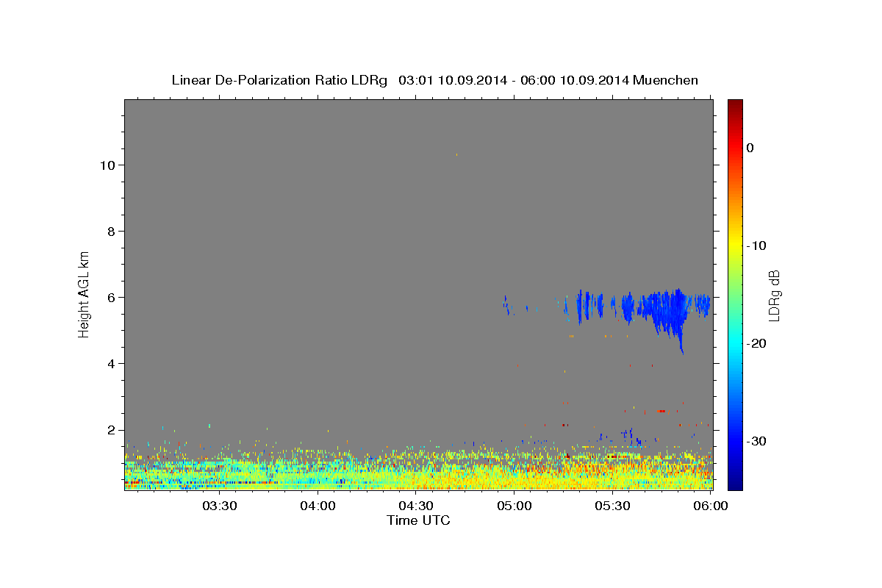Click the colorbar value 0

[x=750, y=148]
